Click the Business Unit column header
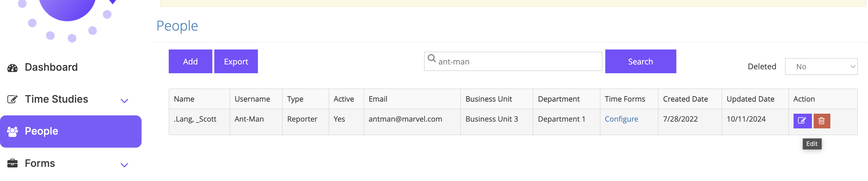Screen dimensions: 868x181 497,99
